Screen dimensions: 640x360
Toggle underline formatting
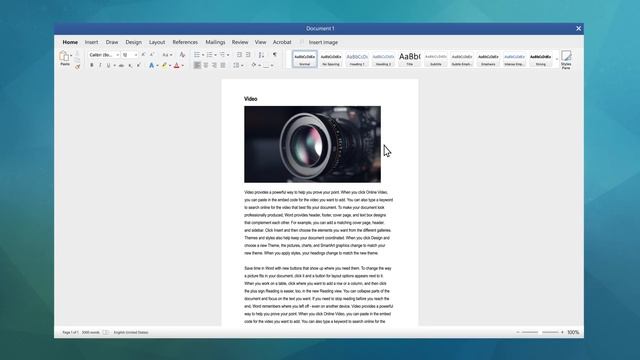point(108,65)
